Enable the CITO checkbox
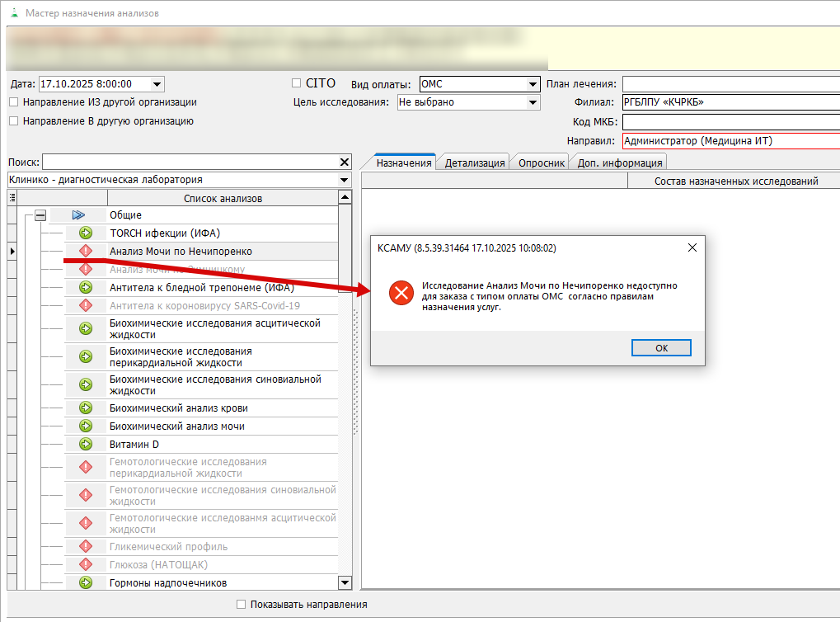Viewport: 840px width, 622px height. (297, 83)
